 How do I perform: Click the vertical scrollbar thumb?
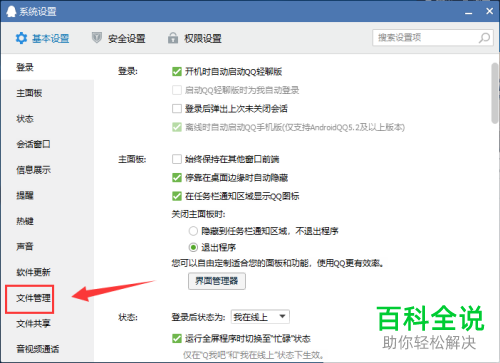(495, 93)
